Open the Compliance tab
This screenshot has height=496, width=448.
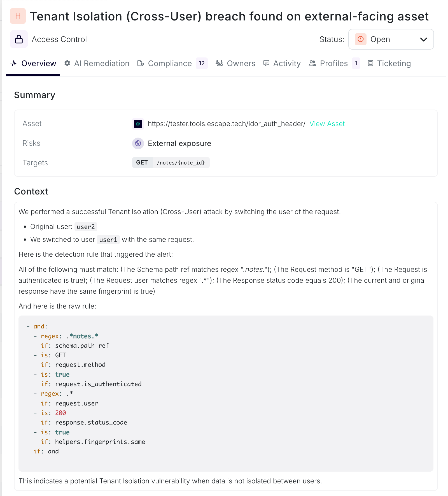(x=170, y=64)
